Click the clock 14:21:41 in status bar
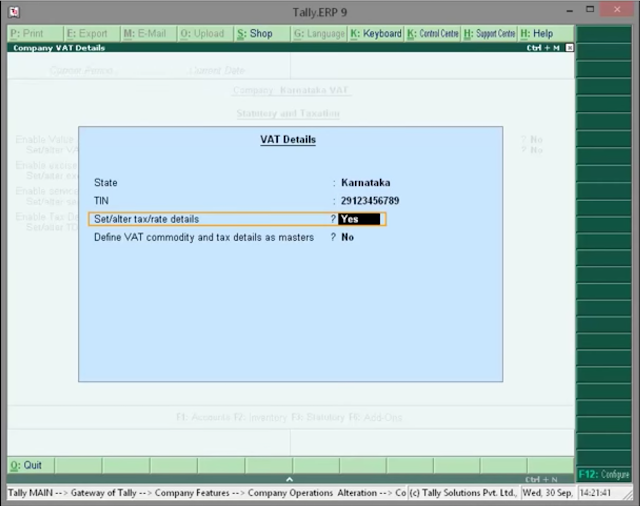 [595, 493]
